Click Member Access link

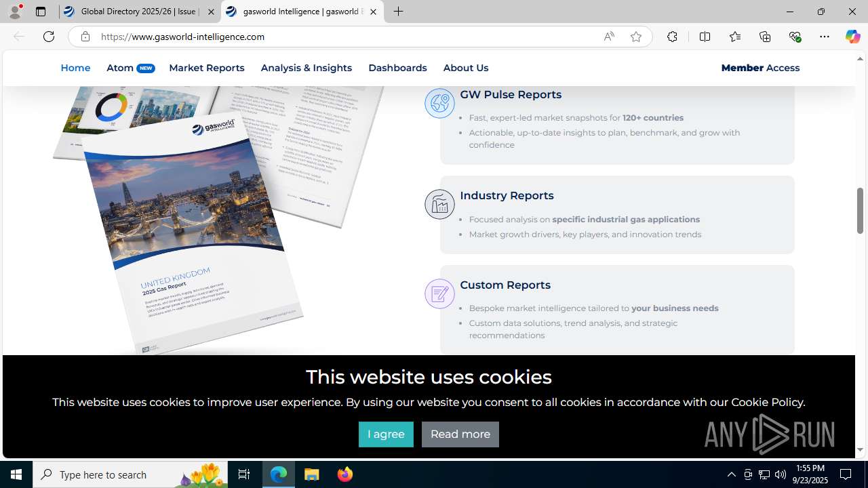pos(760,68)
